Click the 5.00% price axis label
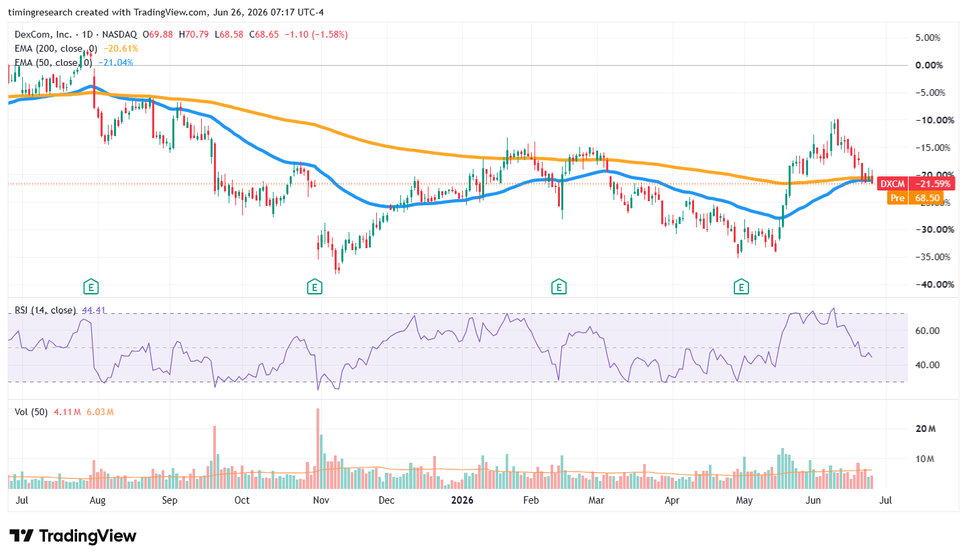This screenshot has height=560, width=967. tap(928, 38)
